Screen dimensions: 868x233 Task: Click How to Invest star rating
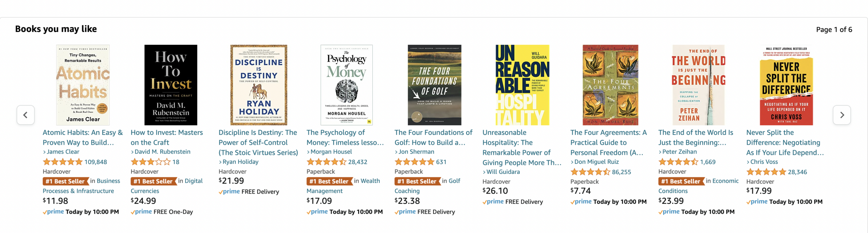151,162
